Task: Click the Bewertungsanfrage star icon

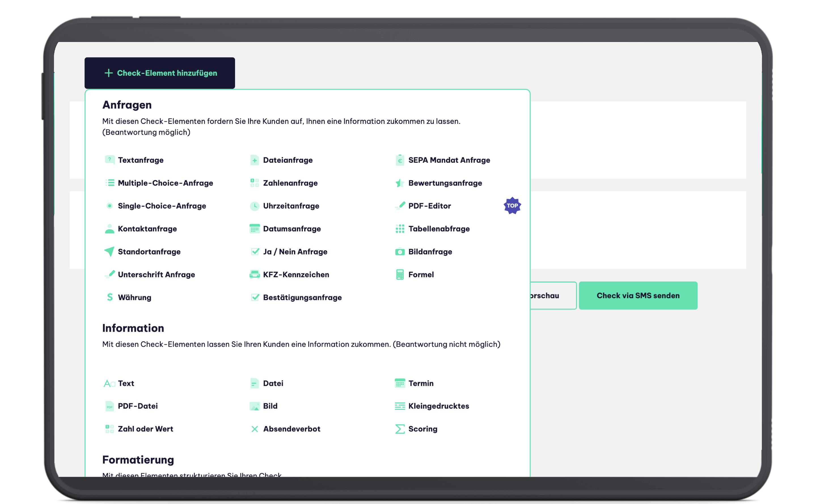Action: 400,183
